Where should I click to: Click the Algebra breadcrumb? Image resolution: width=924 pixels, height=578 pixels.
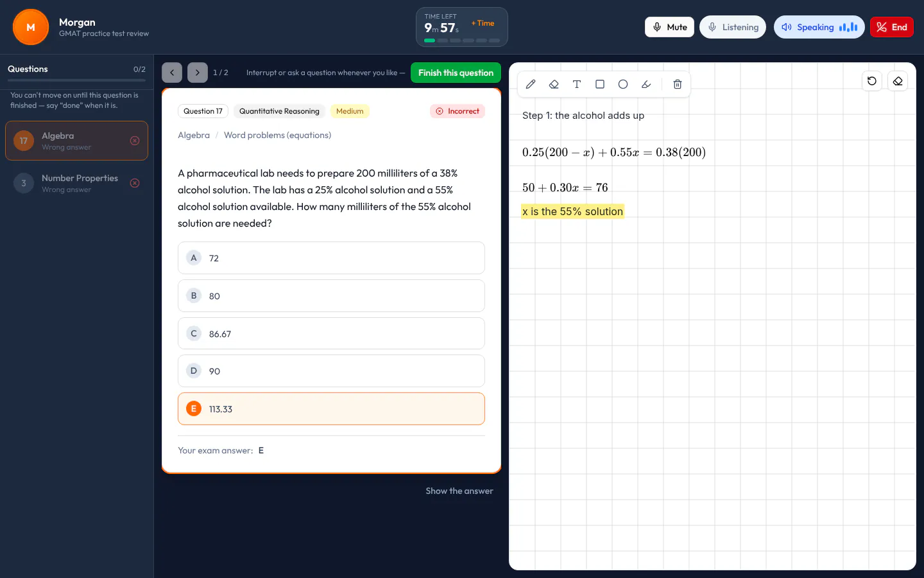pyautogui.click(x=194, y=135)
